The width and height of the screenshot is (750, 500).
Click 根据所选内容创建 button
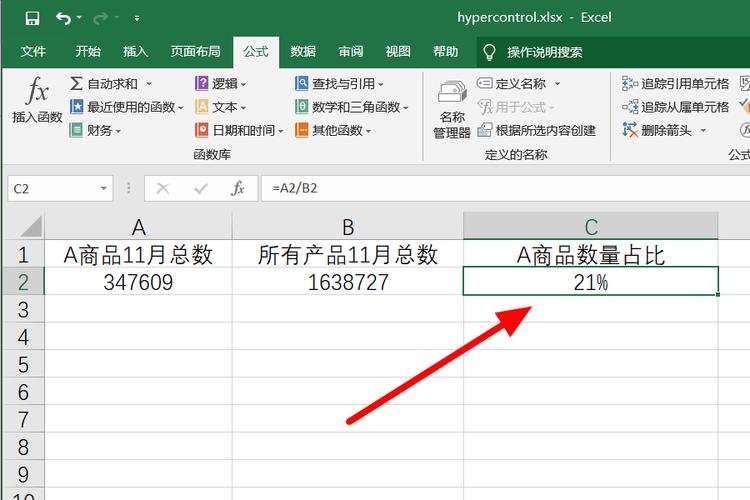click(x=537, y=130)
